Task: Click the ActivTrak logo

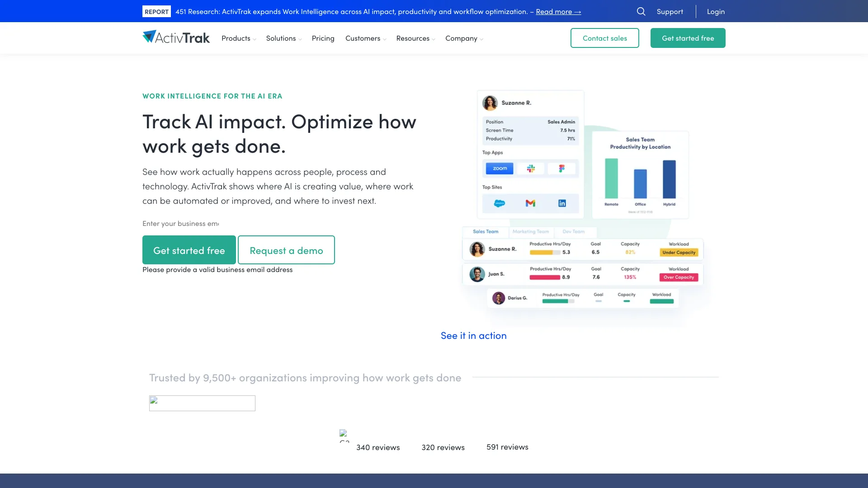Action: click(176, 38)
